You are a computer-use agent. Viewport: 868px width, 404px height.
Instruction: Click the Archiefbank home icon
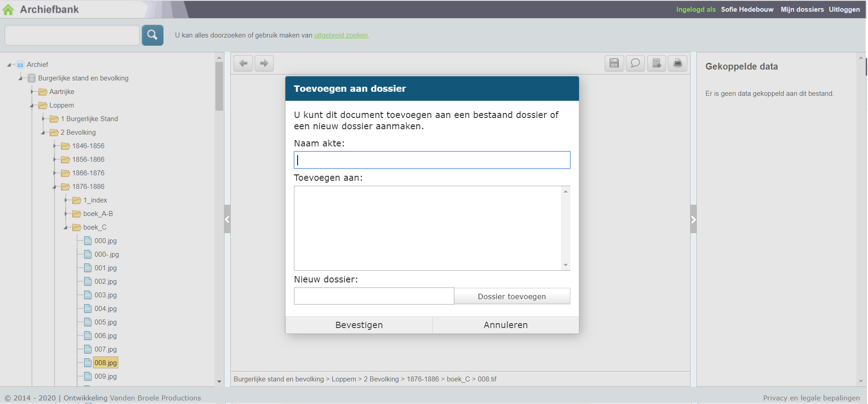[9, 9]
